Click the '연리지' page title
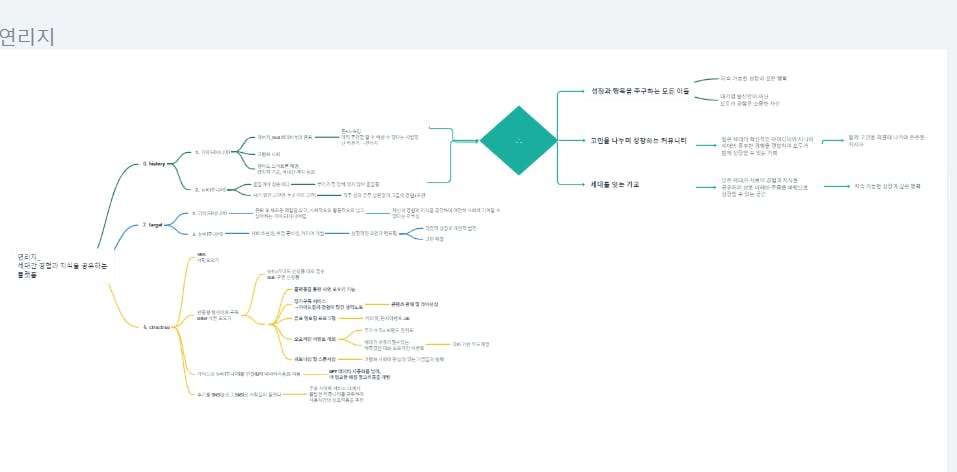Screen dimensions: 957x472 pos(26,37)
